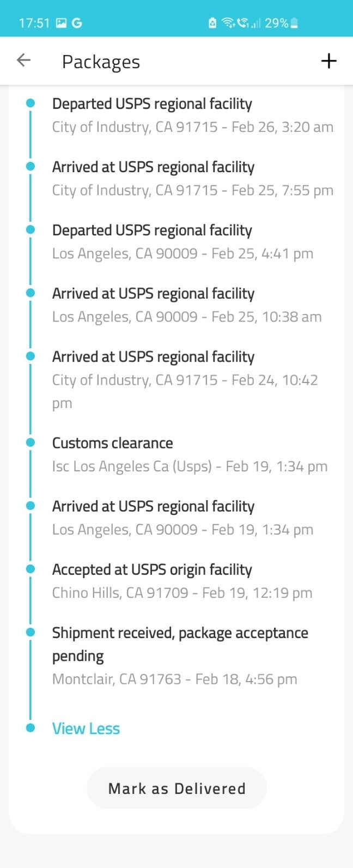Add a package with plus icon

(x=328, y=61)
